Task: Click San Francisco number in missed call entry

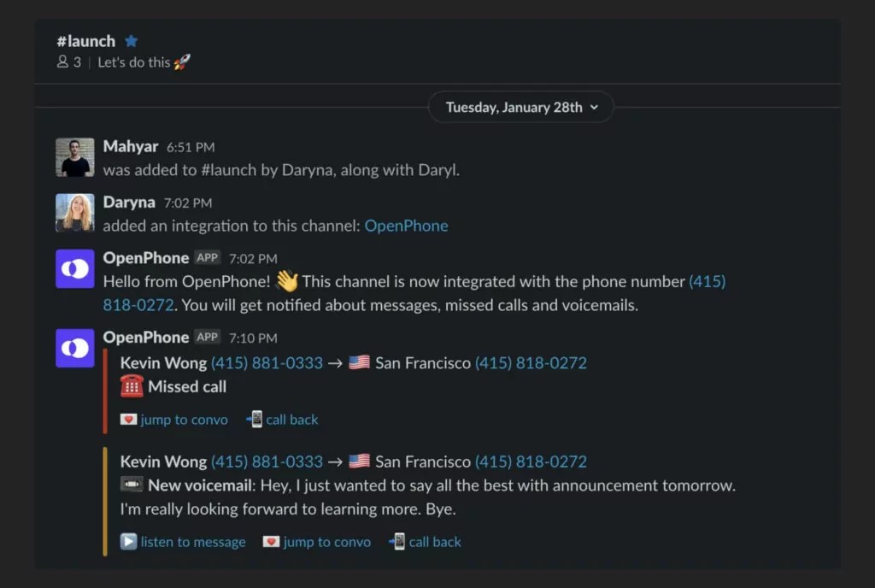Action: pyautogui.click(x=531, y=362)
